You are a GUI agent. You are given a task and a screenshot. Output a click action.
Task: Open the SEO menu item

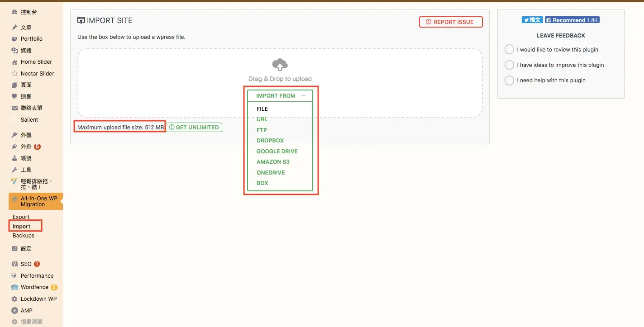(26, 264)
